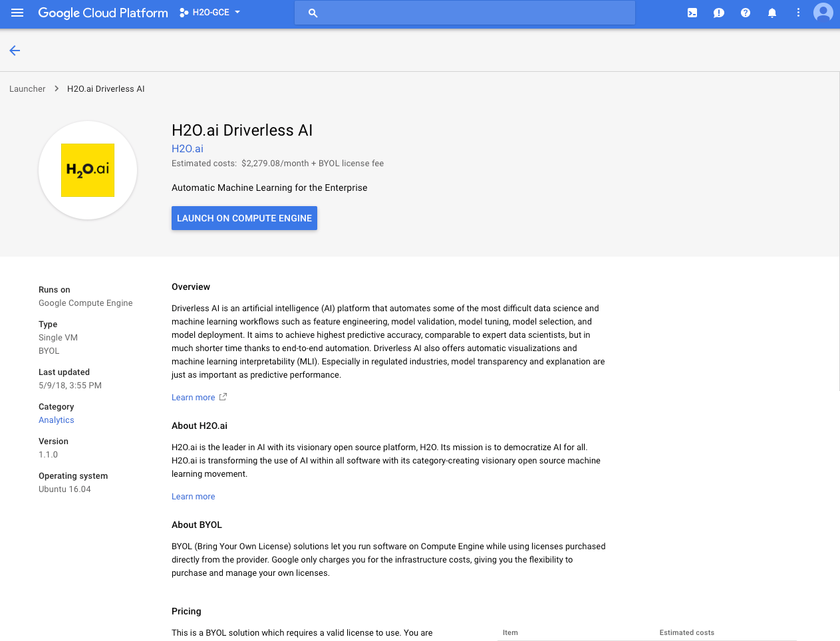Viewport: 840px width, 641px height.
Task: Send feedback via the exclamation speech bubble
Action: (718, 12)
